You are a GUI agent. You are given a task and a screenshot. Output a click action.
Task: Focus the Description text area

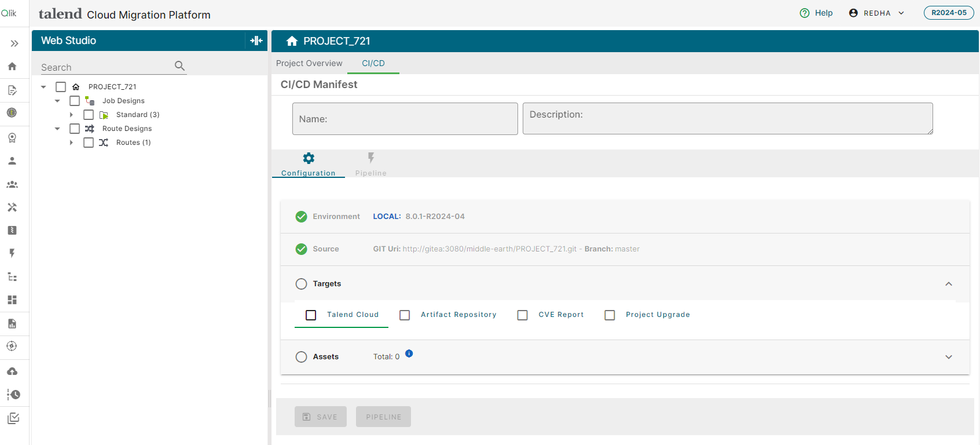tap(728, 119)
